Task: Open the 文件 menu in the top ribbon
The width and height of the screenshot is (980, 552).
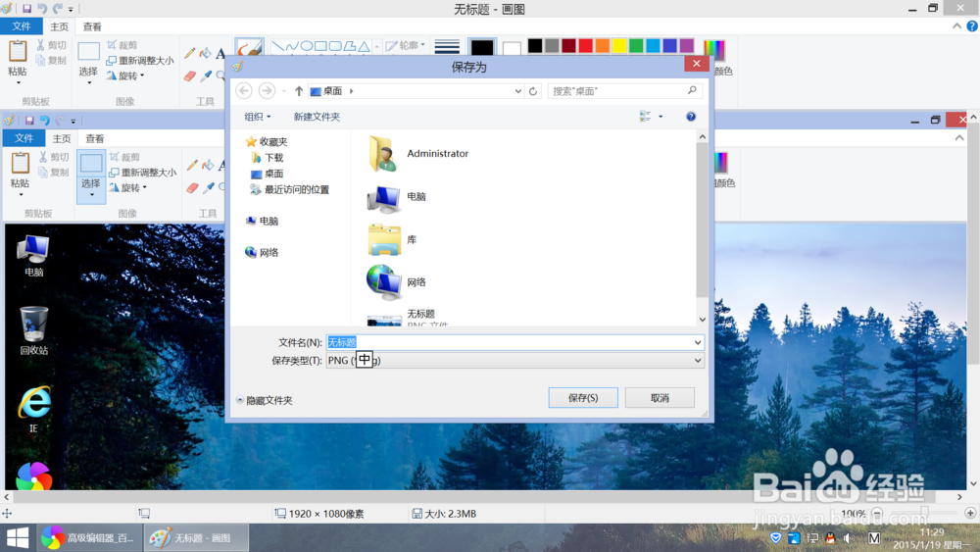Action: click(x=22, y=26)
